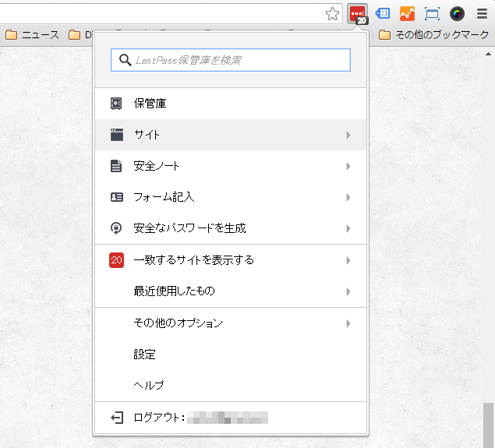
Task: Select 安全なパスワードを生成 menu item
Action: click(189, 228)
